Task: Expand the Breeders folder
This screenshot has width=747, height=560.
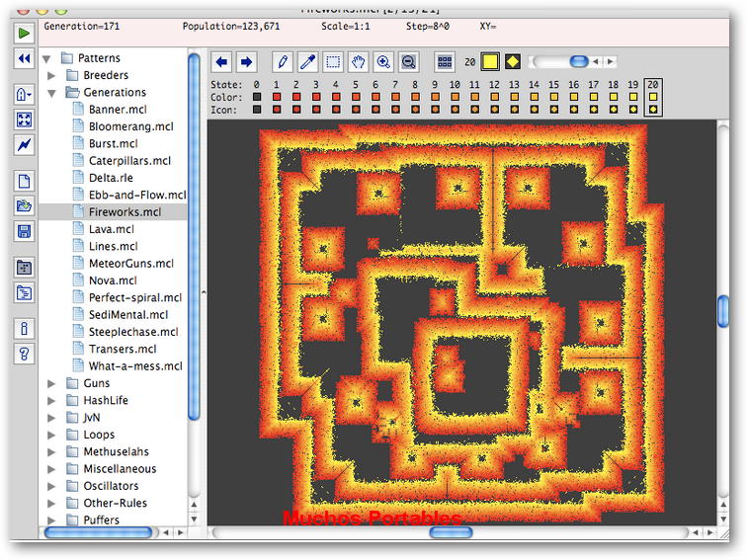Action: [51, 75]
